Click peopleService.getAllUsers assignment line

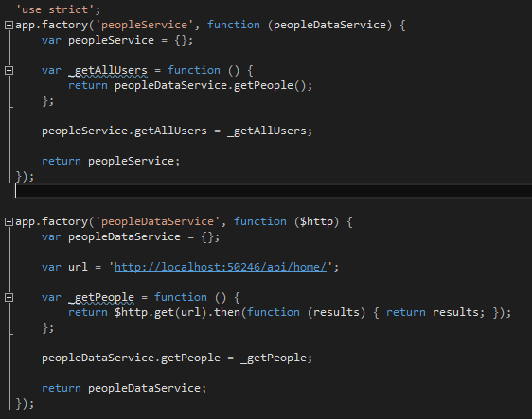pyautogui.click(x=177, y=131)
